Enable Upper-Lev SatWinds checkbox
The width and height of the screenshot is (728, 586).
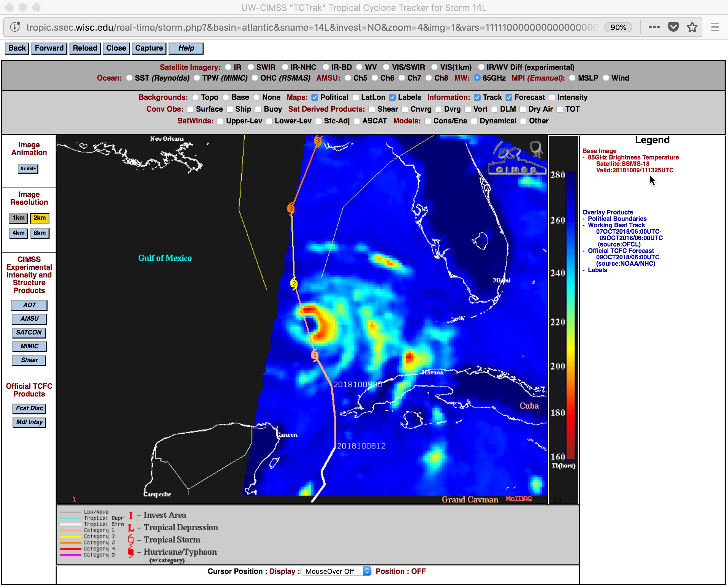coord(220,121)
